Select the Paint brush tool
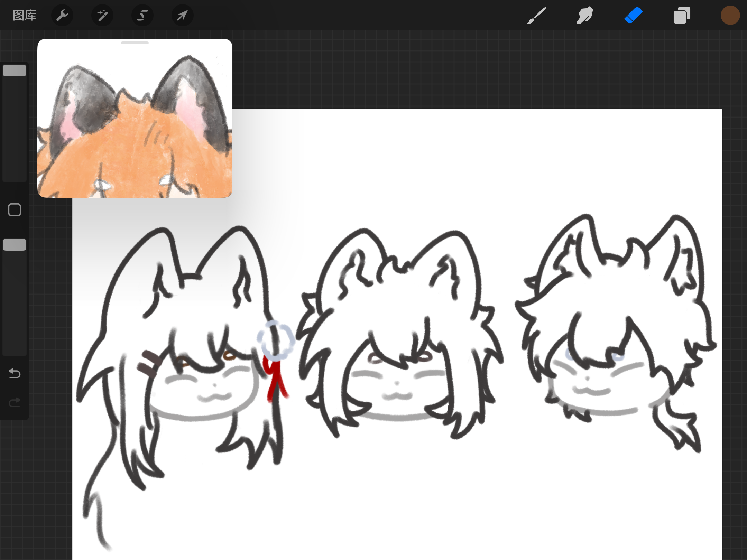Viewport: 747px width, 560px height. click(x=537, y=15)
